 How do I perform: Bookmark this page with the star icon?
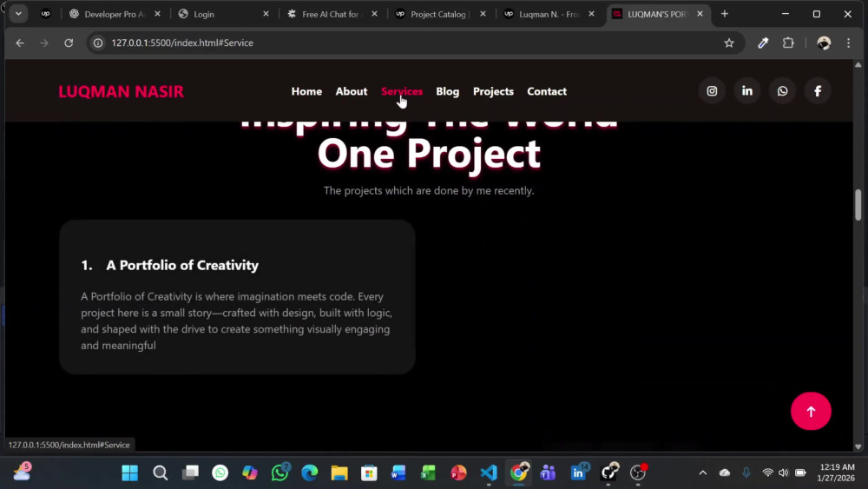[729, 43]
